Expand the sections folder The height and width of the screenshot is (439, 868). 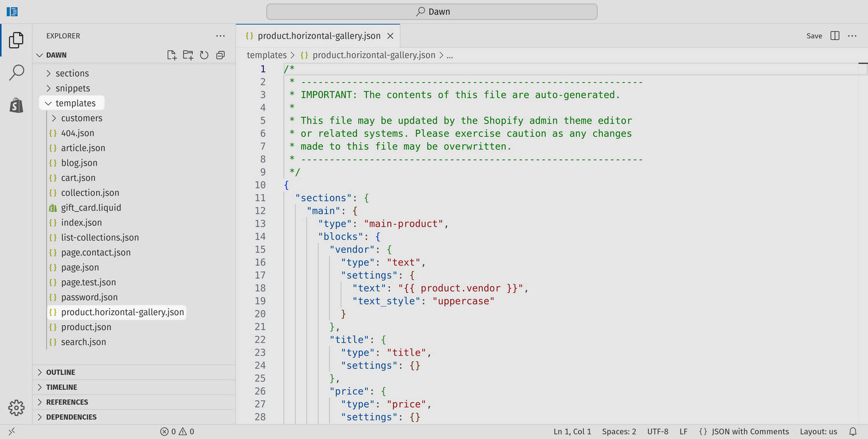coord(72,73)
